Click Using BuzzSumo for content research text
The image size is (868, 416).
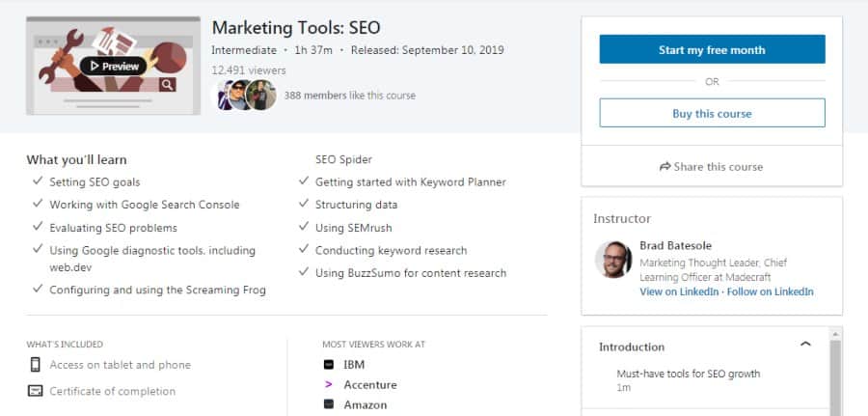(411, 273)
